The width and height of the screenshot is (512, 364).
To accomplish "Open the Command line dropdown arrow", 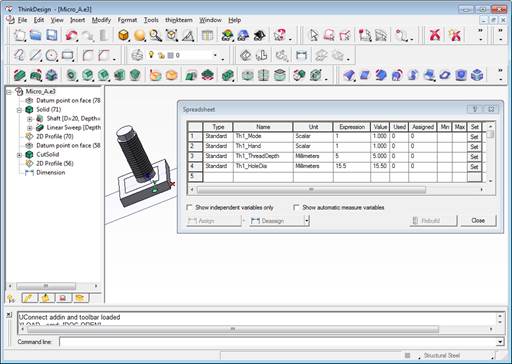I will coord(500,342).
